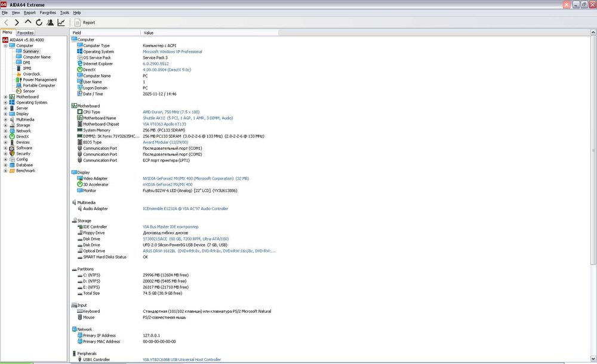Click the Refresh toolbar icon

(x=39, y=23)
